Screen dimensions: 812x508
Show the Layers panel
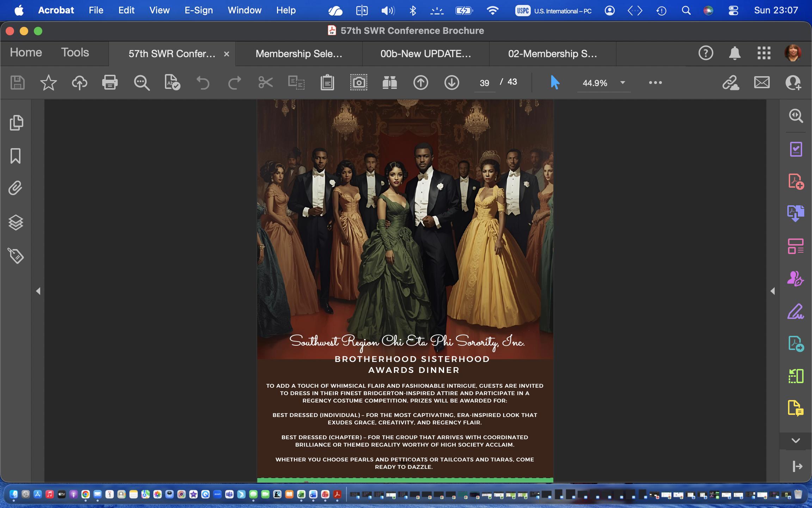pyautogui.click(x=16, y=223)
